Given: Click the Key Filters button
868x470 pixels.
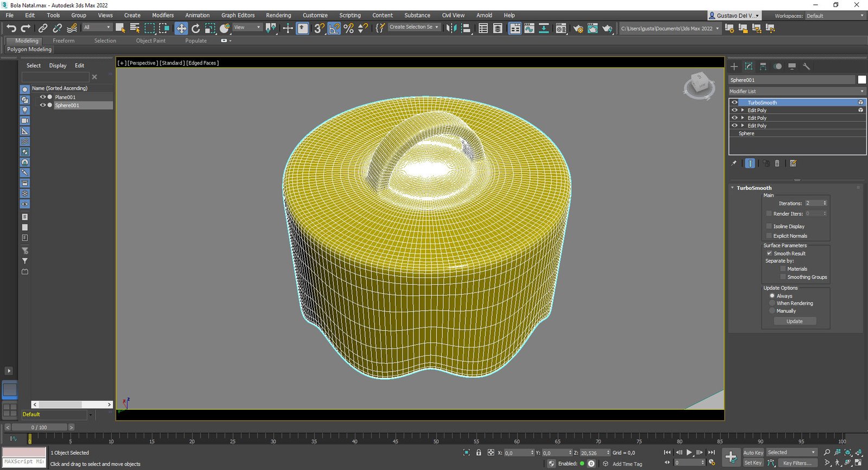Looking at the screenshot, I should point(797,463).
